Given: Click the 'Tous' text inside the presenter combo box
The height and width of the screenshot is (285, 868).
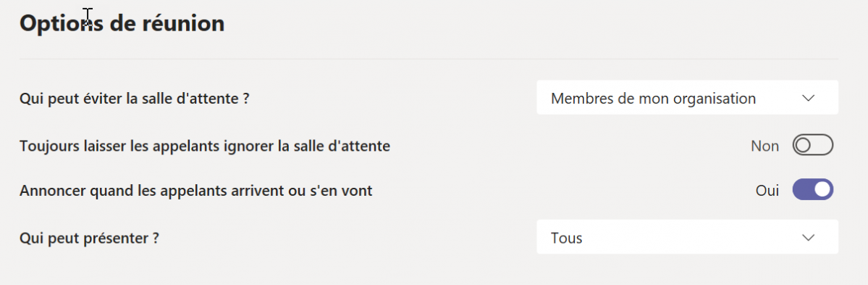Looking at the screenshot, I should pos(566,238).
